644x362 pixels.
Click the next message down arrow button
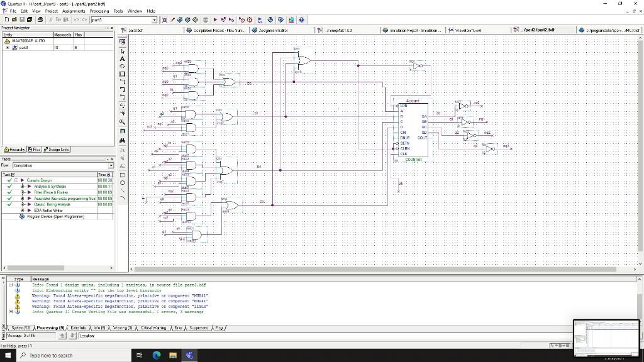tap(72, 336)
